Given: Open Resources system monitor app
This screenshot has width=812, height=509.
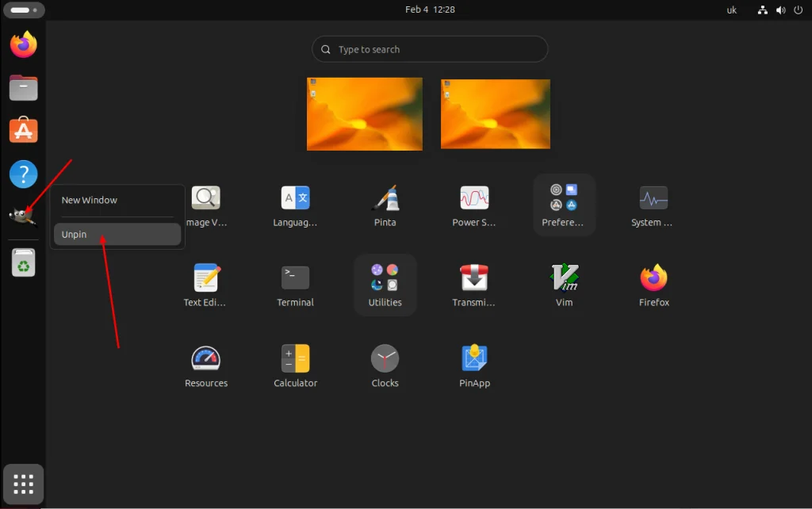Looking at the screenshot, I should pos(206,359).
